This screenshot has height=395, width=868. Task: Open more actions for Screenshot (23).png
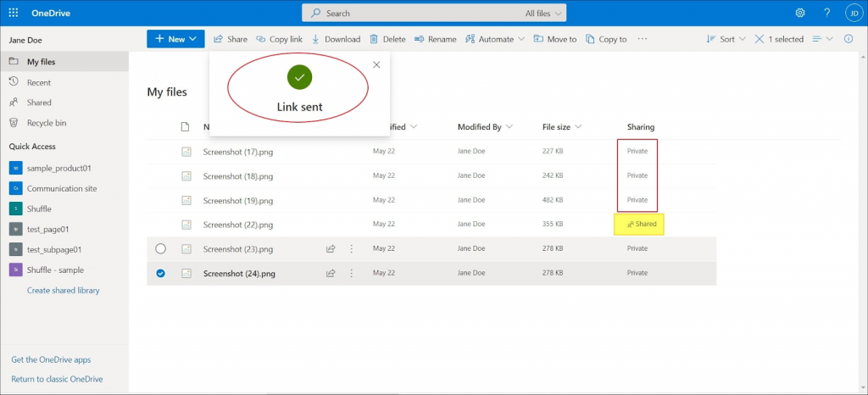[x=352, y=249]
